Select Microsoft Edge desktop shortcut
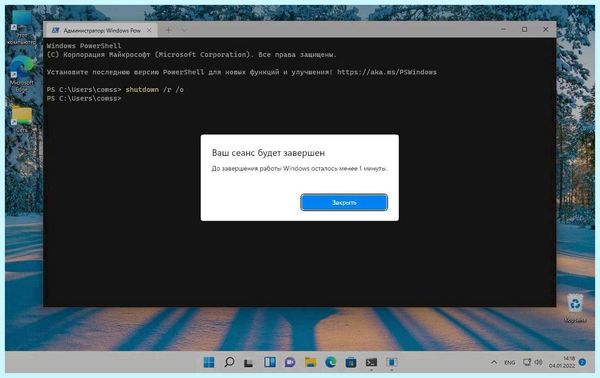600x378 pixels. pyautogui.click(x=21, y=75)
